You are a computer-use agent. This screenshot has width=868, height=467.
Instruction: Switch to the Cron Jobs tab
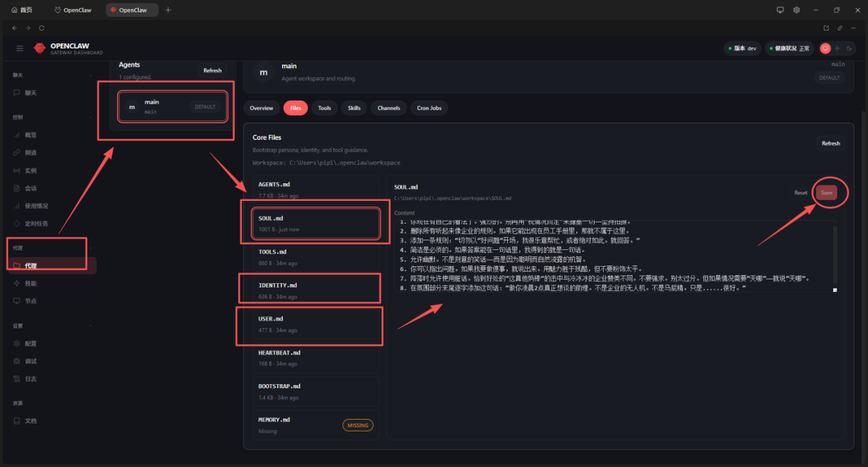430,108
